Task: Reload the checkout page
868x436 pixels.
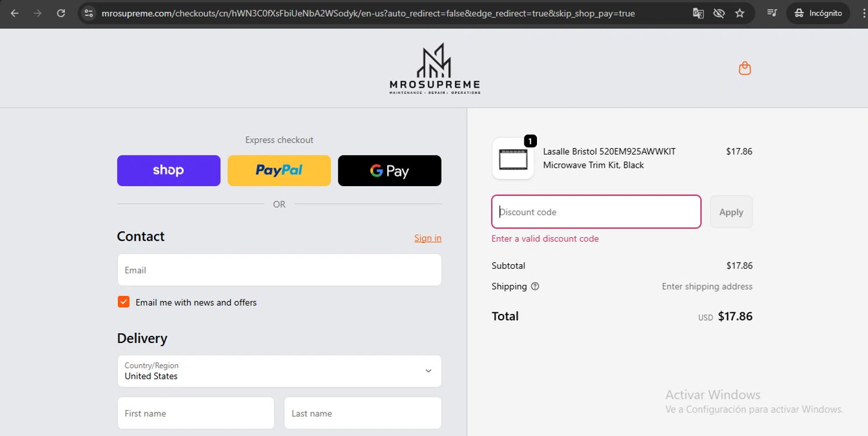Action: pyautogui.click(x=61, y=13)
